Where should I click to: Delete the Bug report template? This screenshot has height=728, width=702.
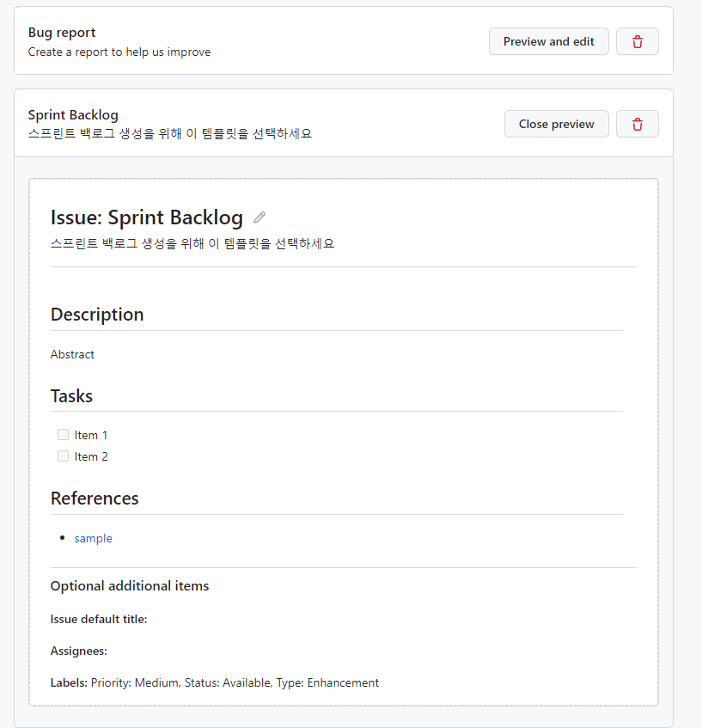[637, 41]
